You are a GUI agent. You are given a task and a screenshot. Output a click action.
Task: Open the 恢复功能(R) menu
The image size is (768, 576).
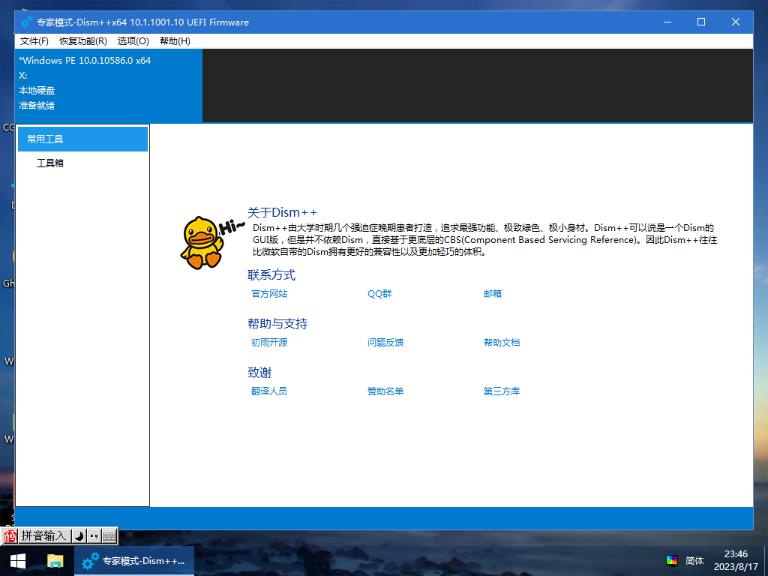83,41
